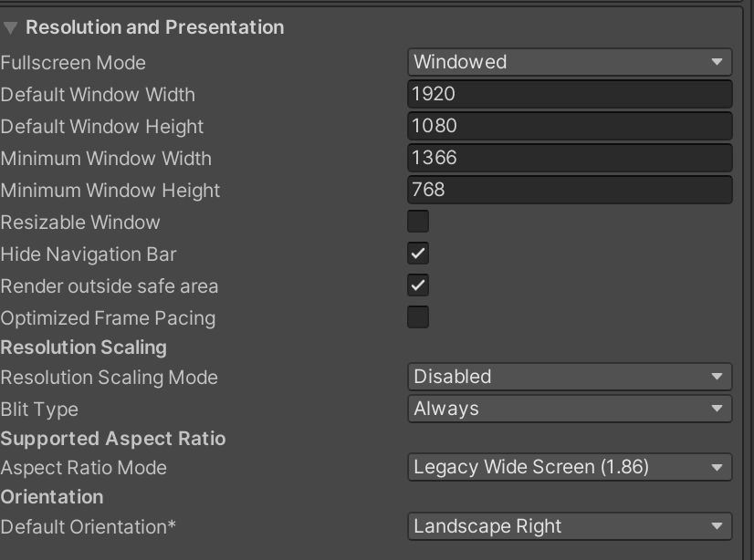Turn on Optimized Frame Pacing
The image size is (754, 560).
click(418, 317)
